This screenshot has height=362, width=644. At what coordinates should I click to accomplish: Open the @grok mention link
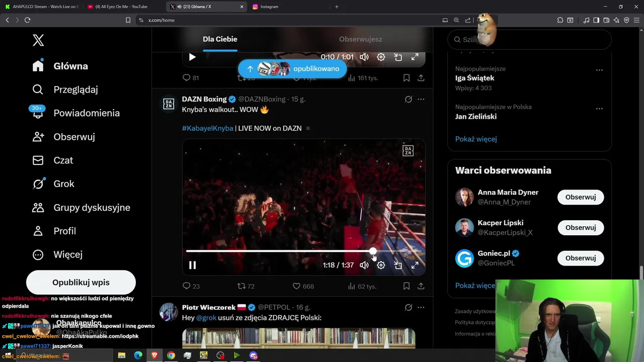(x=206, y=318)
